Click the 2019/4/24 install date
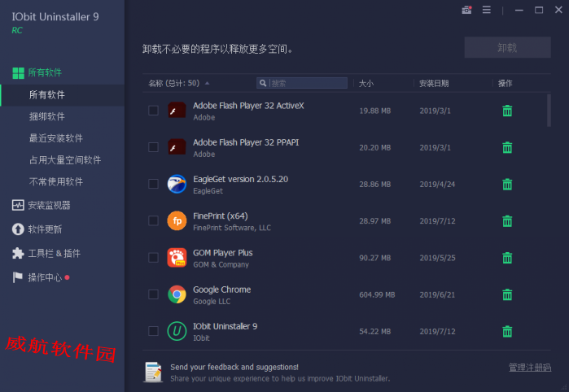This screenshot has height=392, width=569. pyautogui.click(x=437, y=185)
